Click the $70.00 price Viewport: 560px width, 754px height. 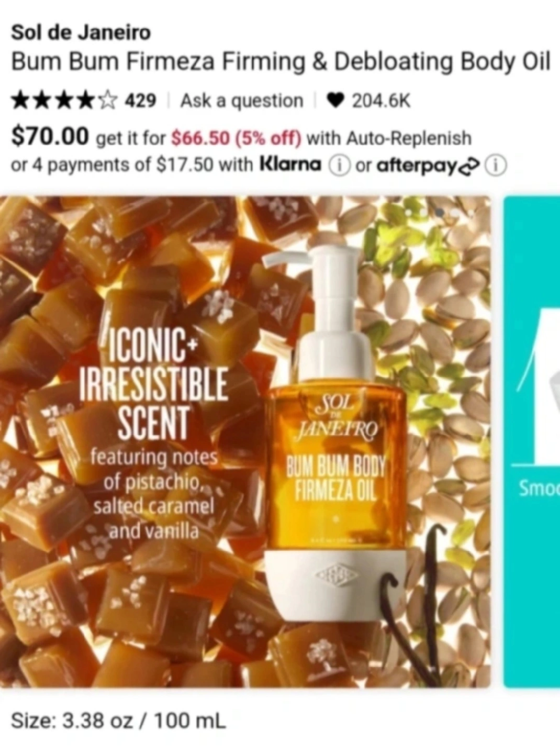pyautogui.click(x=50, y=137)
